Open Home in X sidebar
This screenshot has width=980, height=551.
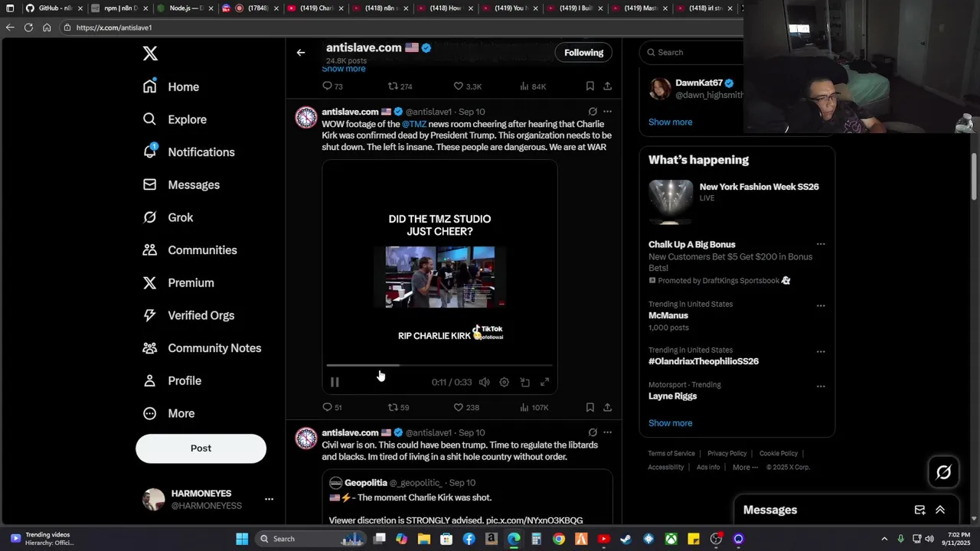(171, 86)
